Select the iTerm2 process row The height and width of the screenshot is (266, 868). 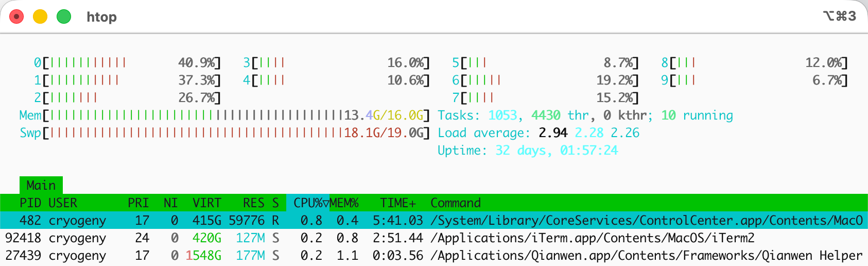click(x=434, y=238)
